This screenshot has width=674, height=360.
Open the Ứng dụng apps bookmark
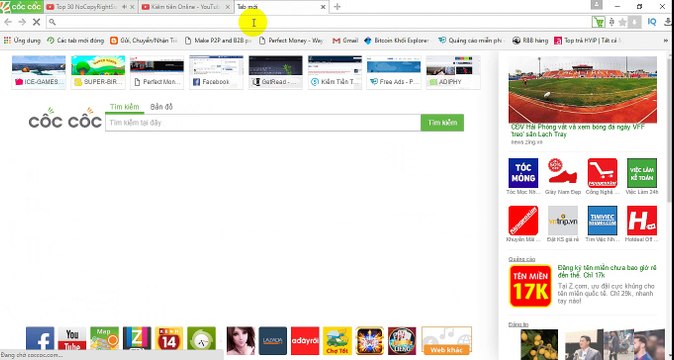(x=22, y=40)
